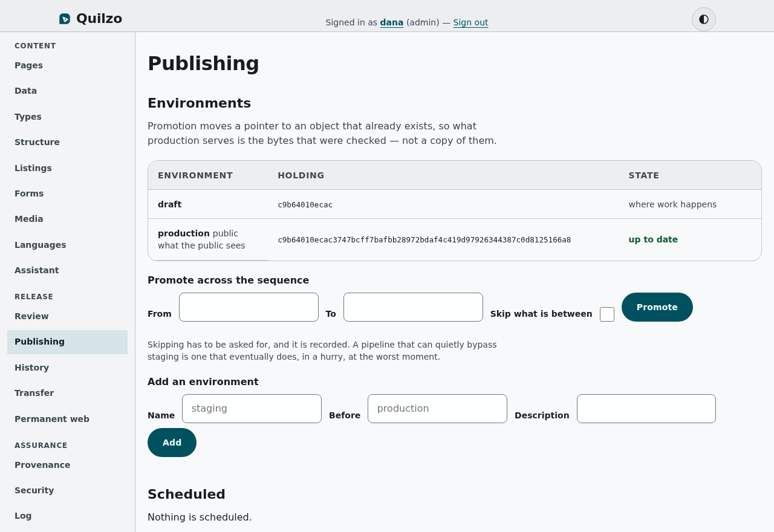The height and width of the screenshot is (532, 774).
Task: Focus the From environment field
Action: click(249, 307)
